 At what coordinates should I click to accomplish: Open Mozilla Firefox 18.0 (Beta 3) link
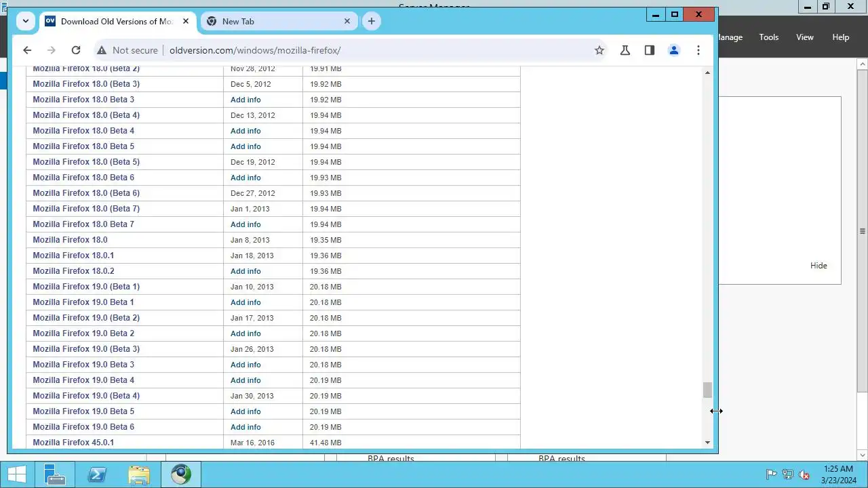(x=86, y=84)
